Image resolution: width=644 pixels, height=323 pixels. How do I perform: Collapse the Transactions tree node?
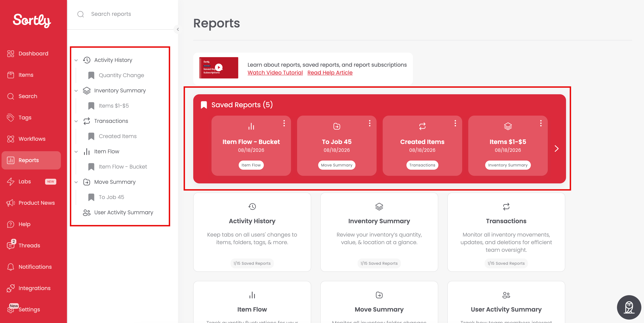76,121
